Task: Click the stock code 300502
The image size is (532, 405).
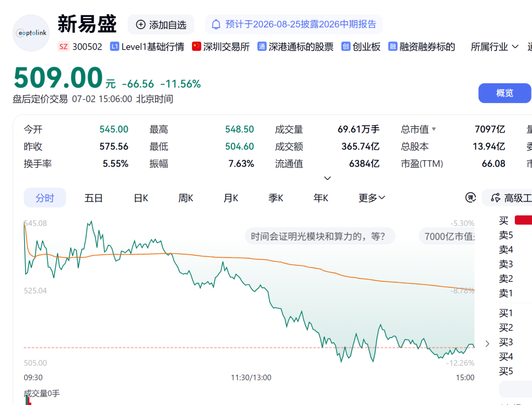Action: tap(87, 47)
